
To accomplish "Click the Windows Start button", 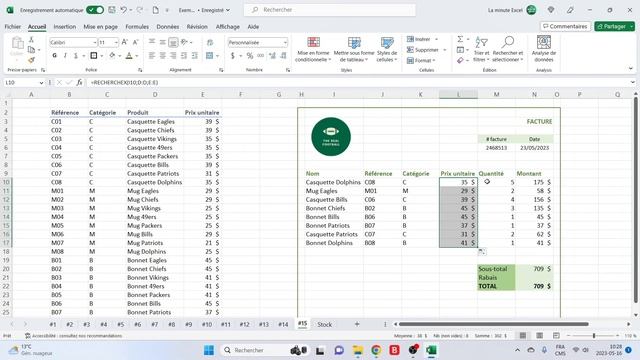I will pos(209,350).
